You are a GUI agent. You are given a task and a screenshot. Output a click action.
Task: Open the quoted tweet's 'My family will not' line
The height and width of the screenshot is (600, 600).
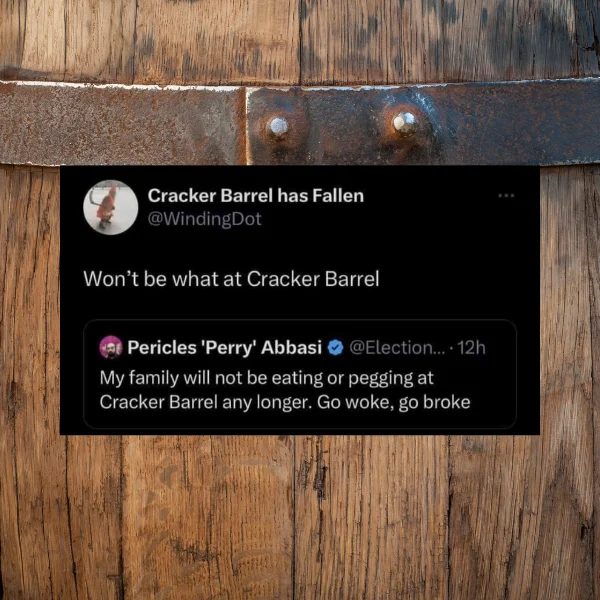267,378
